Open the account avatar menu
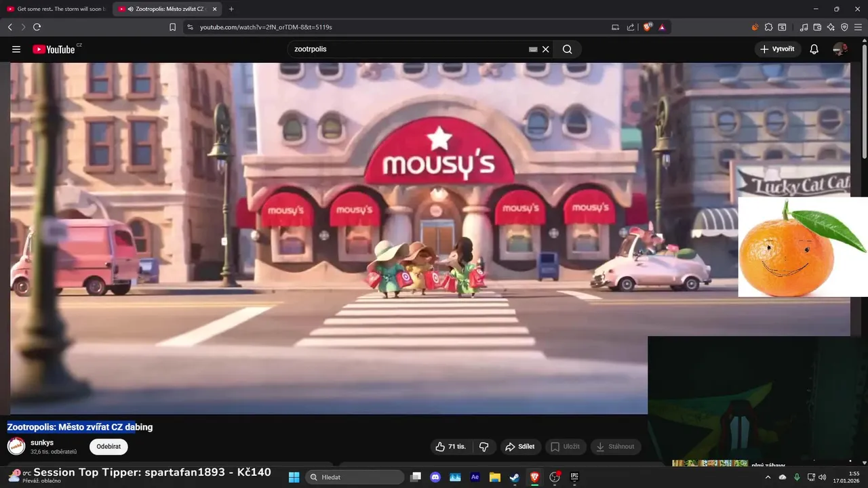868x488 pixels. coord(840,49)
